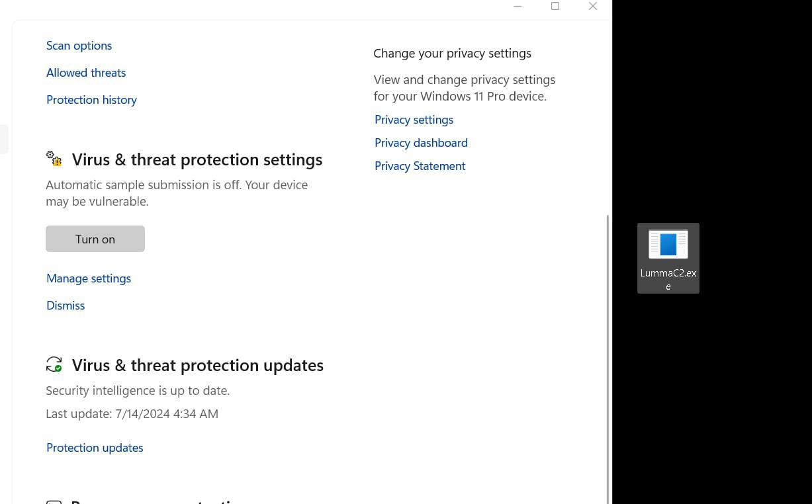Click the protection settings gear warning icon
812x504 pixels.
pyautogui.click(x=54, y=159)
